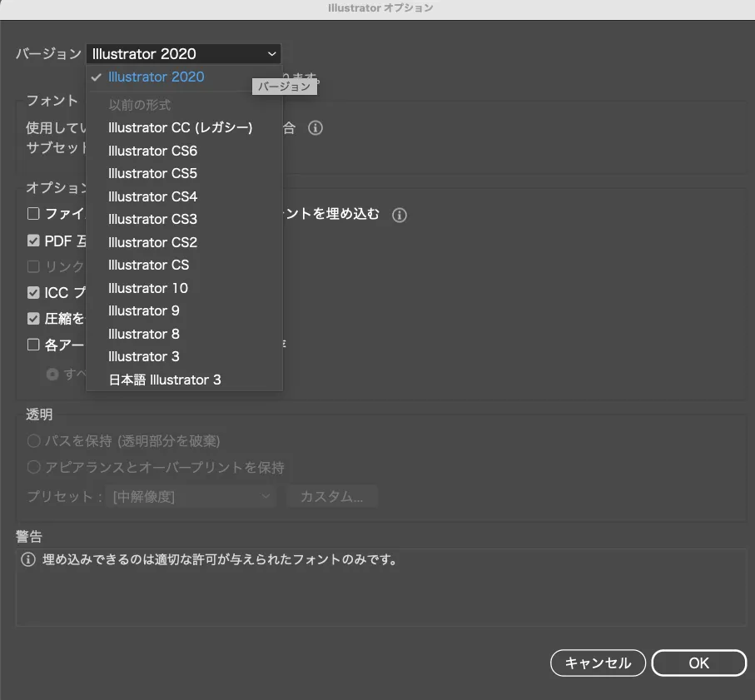Uncheck the PDF compatibility checkbox
This screenshot has width=755, height=700.
point(33,241)
